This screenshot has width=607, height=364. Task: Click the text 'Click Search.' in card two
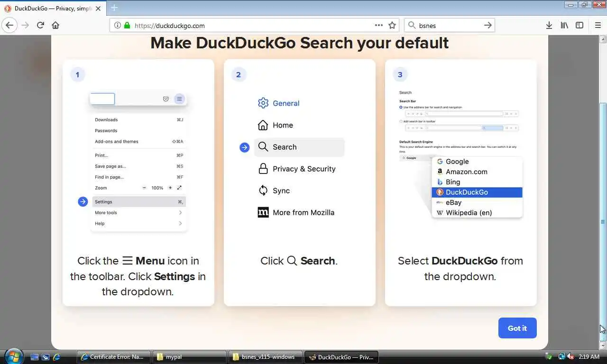coord(299,261)
